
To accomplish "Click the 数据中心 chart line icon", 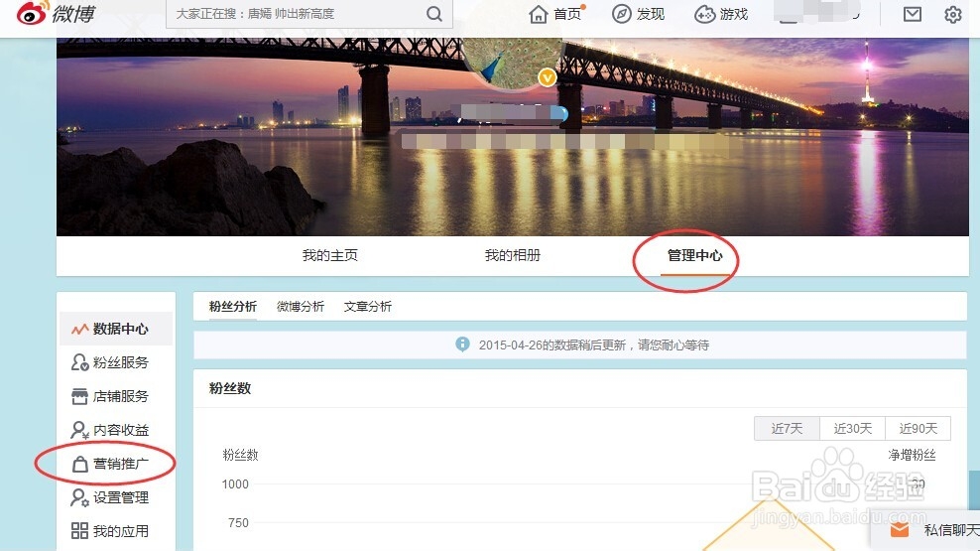I will pyautogui.click(x=79, y=329).
